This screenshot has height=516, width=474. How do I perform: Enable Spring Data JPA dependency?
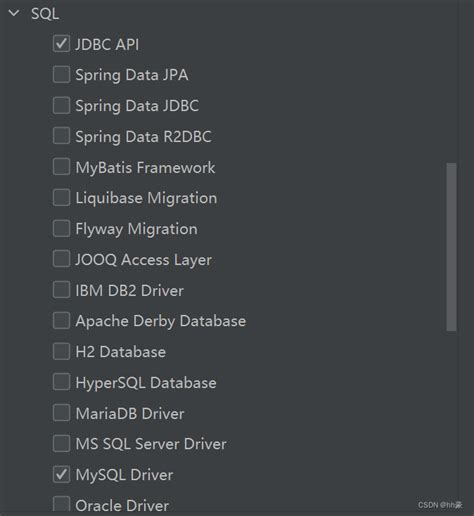(x=61, y=74)
